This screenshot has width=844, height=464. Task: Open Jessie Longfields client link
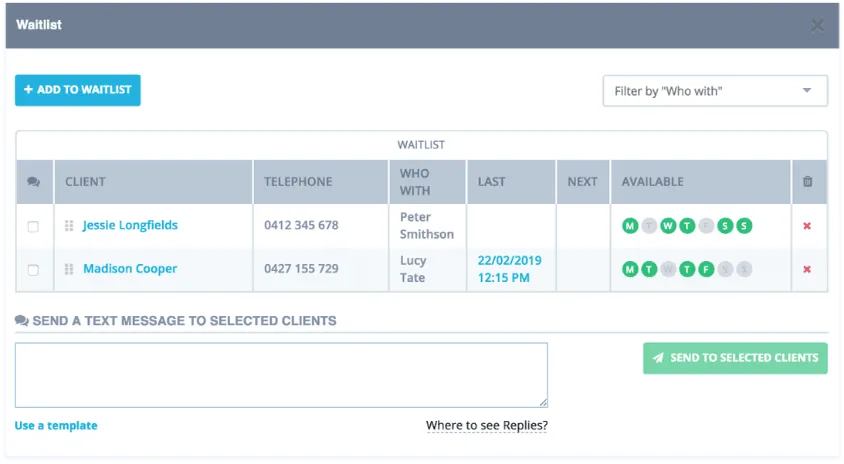click(x=130, y=225)
